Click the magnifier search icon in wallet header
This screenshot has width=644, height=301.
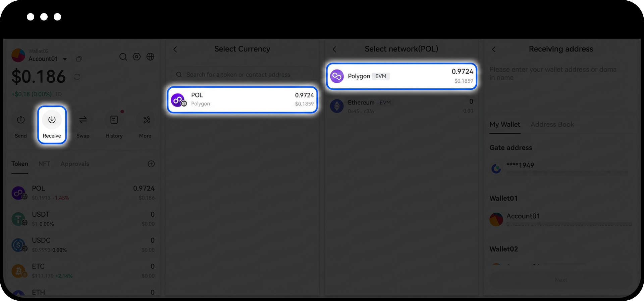123,57
